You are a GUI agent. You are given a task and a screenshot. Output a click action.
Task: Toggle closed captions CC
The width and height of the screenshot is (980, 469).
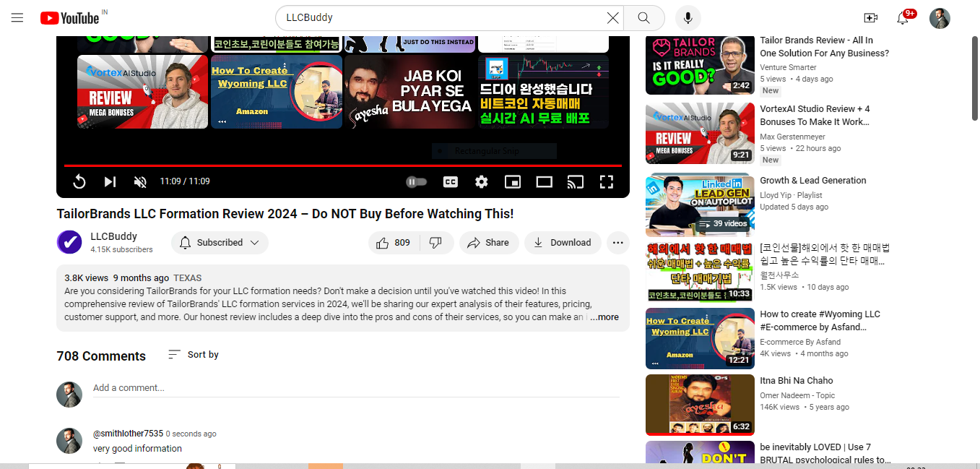pyautogui.click(x=451, y=182)
